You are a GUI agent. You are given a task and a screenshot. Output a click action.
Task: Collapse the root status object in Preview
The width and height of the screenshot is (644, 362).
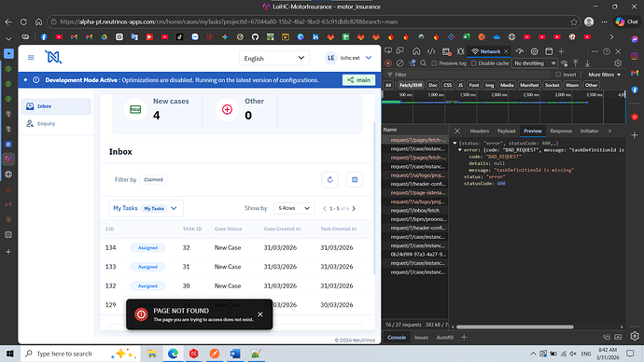click(455, 144)
